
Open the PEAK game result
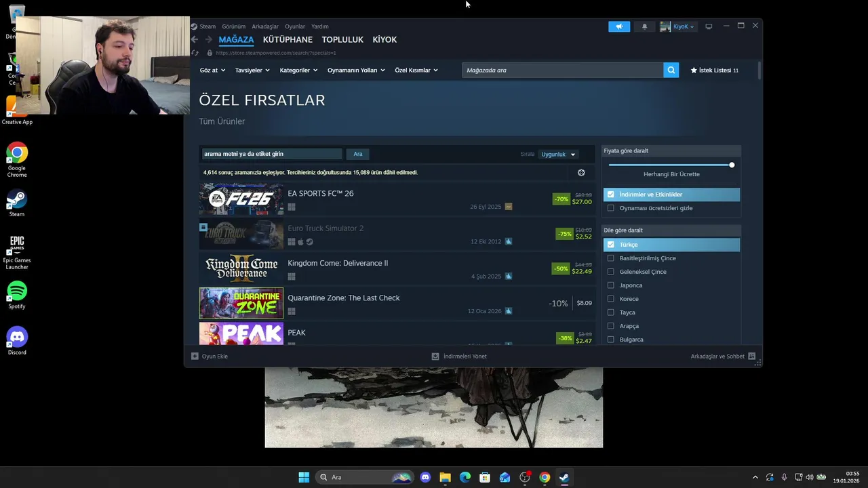397,333
